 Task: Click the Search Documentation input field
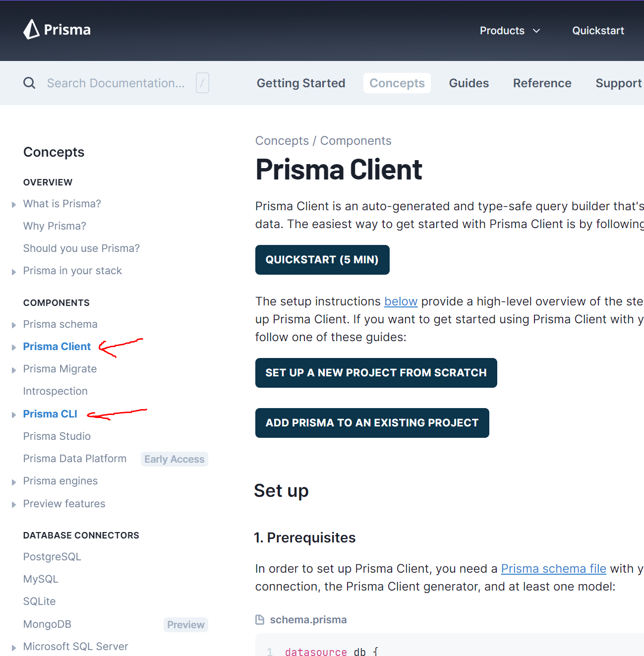click(x=116, y=83)
